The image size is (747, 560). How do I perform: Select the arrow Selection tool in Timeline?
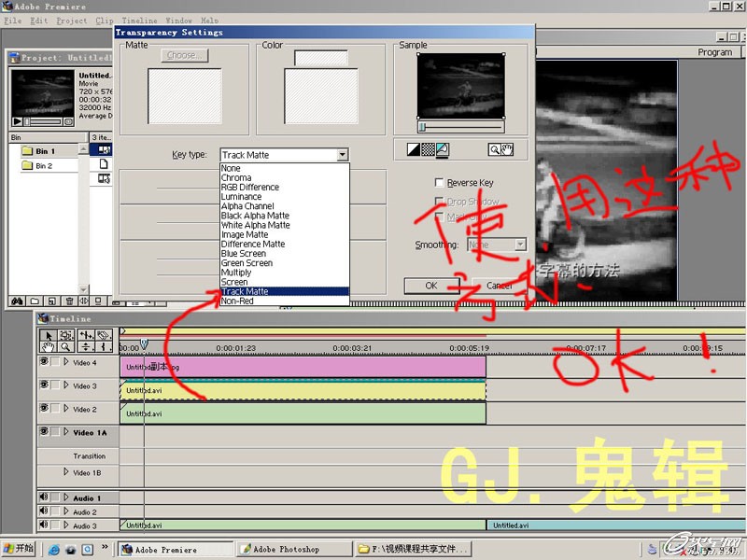coord(49,335)
